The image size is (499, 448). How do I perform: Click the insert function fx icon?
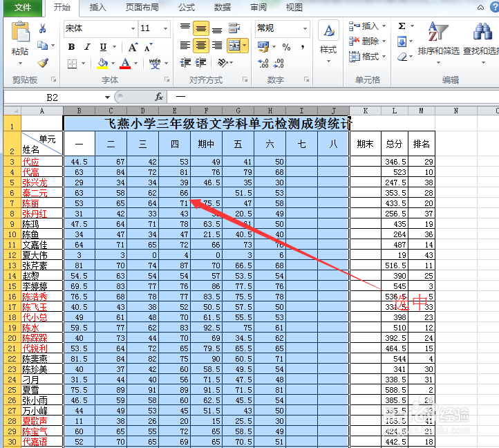point(159,97)
